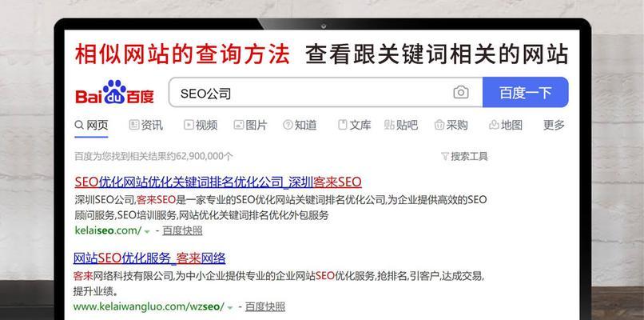Image resolution: width=644 pixels, height=320 pixels.
Task: Open 搜索工具 search tools
Action: click(x=464, y=156)
